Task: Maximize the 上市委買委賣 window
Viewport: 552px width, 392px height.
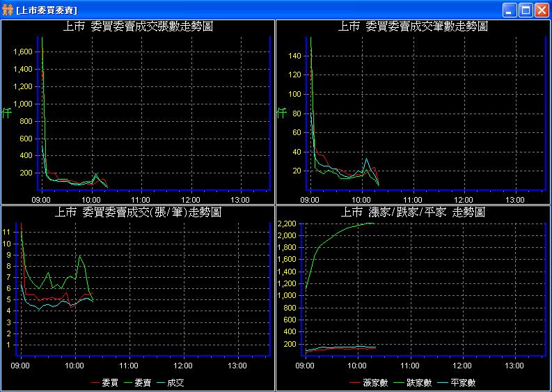Action: [526, 10]
